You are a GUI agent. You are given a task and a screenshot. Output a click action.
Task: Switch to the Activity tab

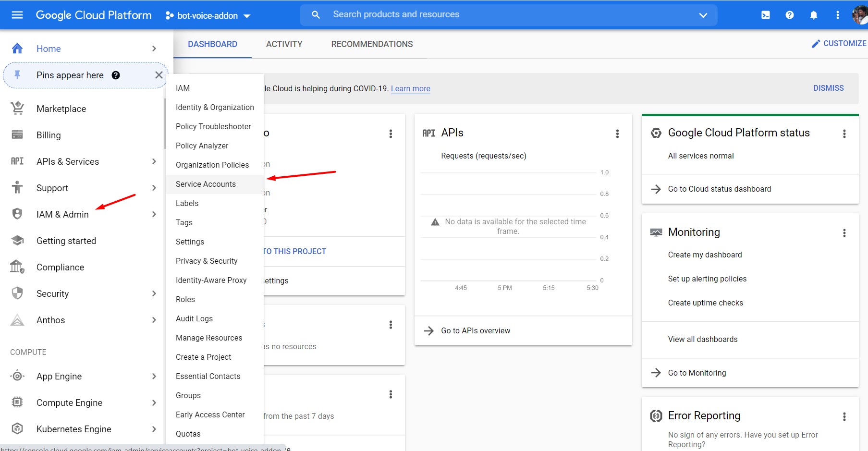pos(284,44)
